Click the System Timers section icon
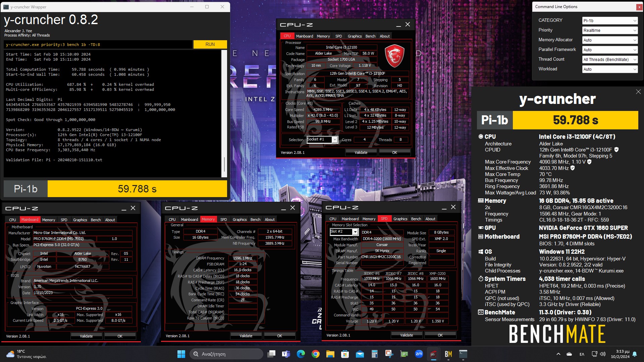The width and height of the screenshot is (644, 362). tap(481, 279)
